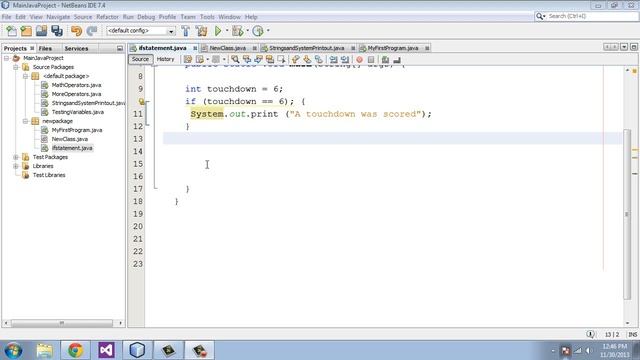Open File Explorer from the taskbar
This screenshot has width=640, height=360.
[44, 350]
